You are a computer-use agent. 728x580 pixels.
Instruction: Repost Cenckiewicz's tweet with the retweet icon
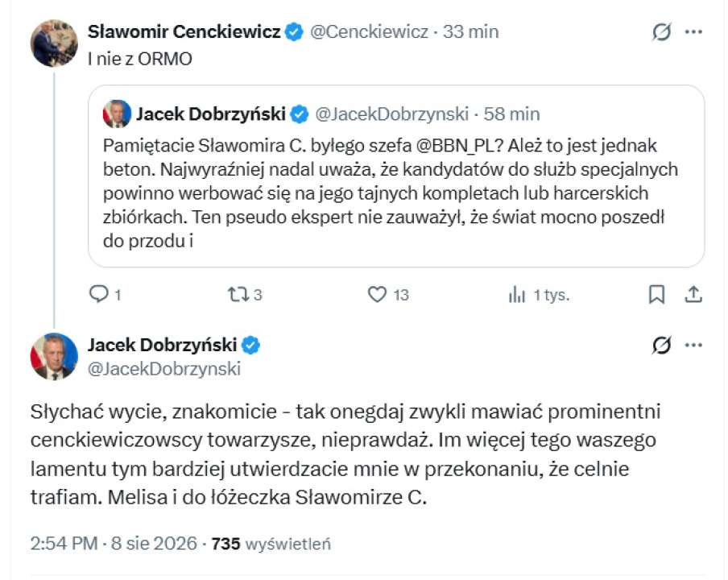(238, 294)
